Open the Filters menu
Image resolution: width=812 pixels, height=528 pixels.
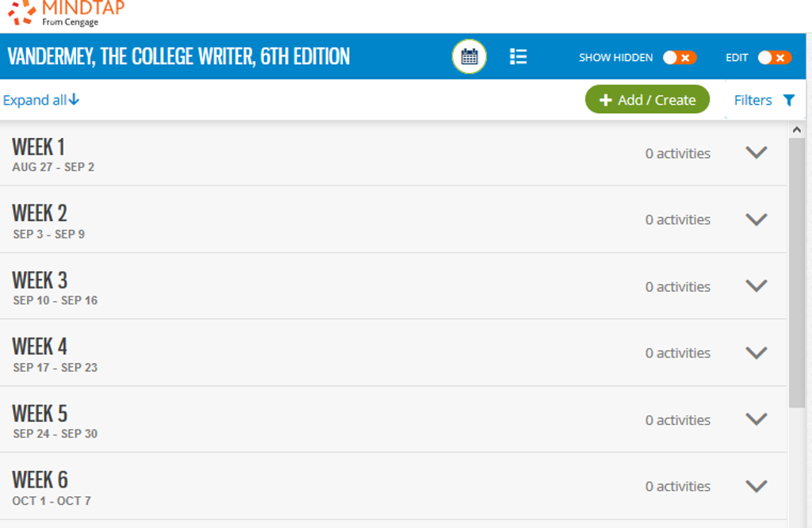[753, 100]
